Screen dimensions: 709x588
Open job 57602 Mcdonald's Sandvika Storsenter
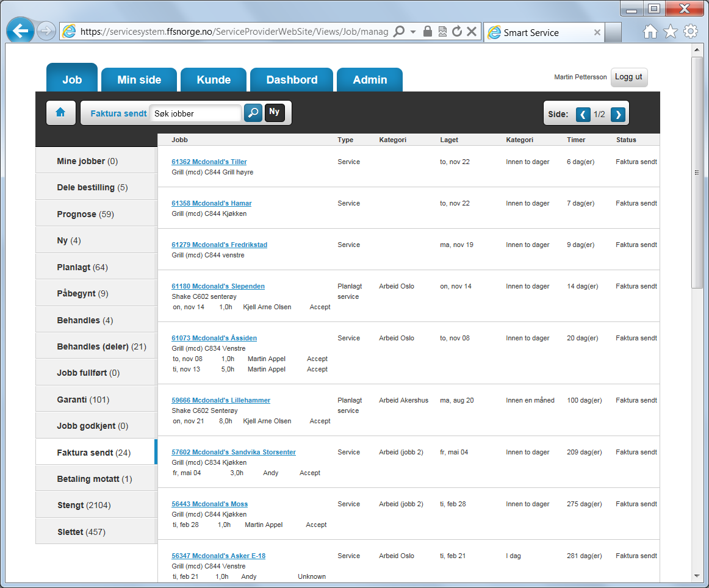(x=233, y=452)
